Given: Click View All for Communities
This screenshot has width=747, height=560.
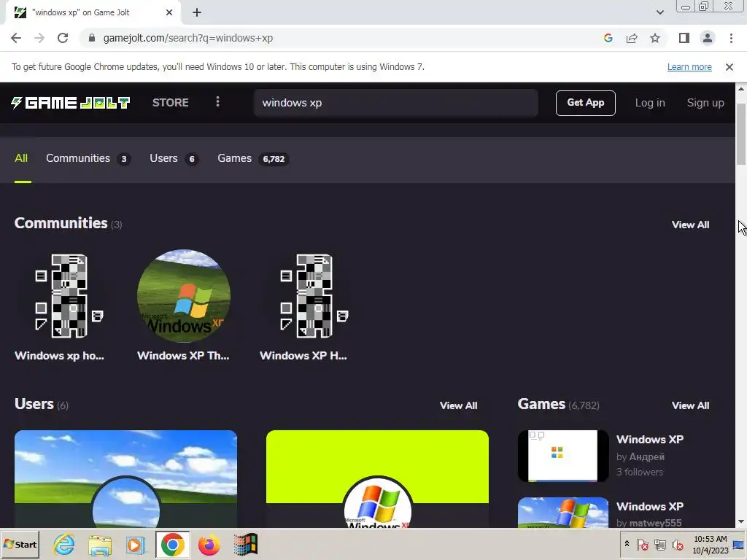Looking at the screenshot, I should click(x=690, y=225).
